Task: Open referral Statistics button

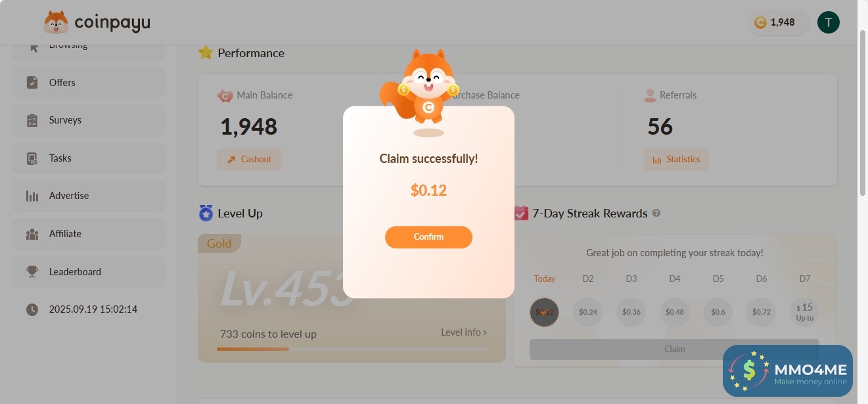Action: (676, 159)
